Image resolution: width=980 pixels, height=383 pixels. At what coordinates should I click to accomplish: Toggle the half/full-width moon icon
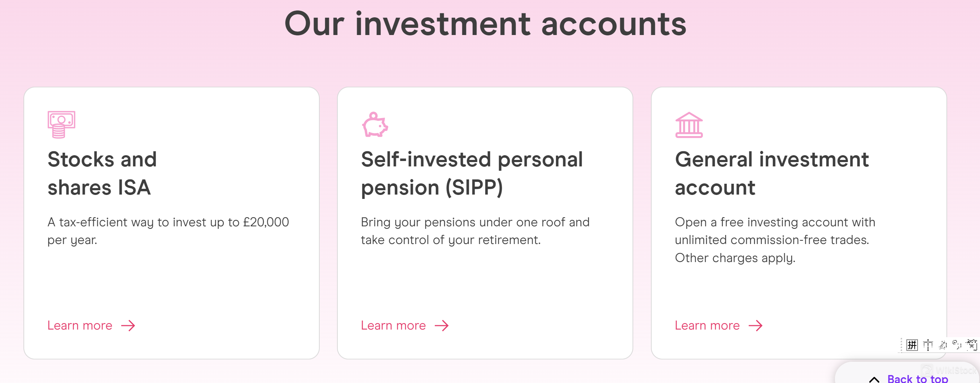click(943, 345)
